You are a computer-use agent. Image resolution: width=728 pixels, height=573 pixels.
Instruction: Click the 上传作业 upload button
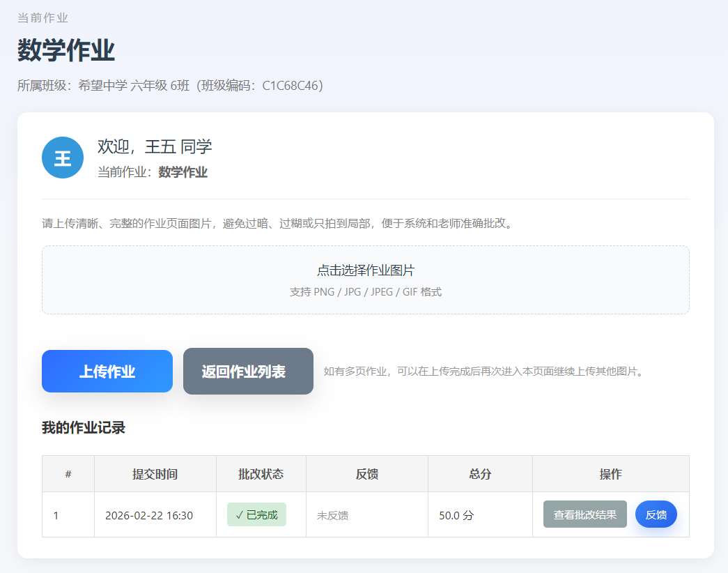[107, 371]
